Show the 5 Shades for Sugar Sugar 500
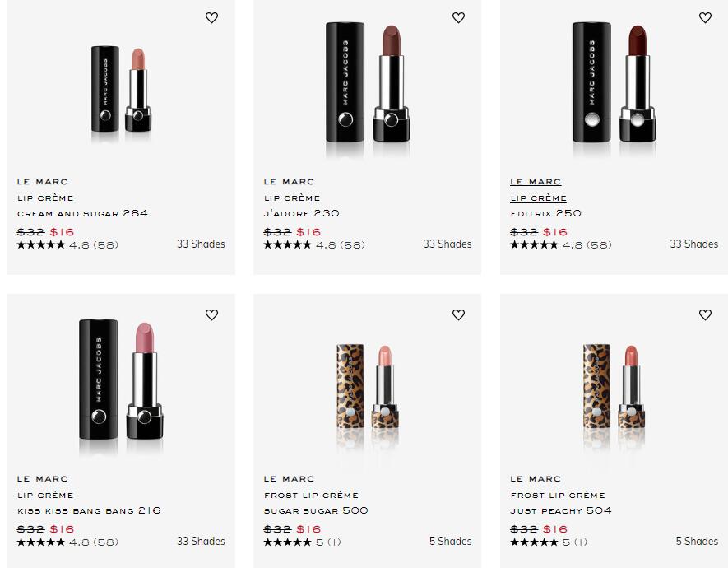 [450, 542]
